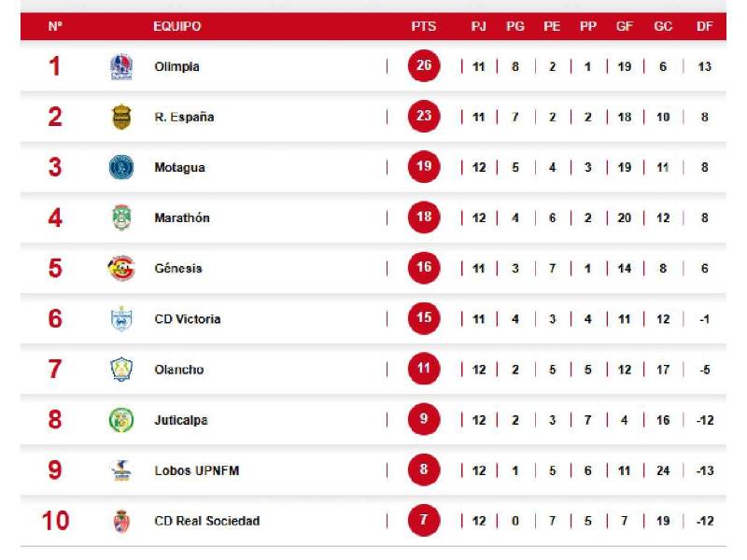Click the R. España team crest
Image resolution: width=747 pixels, height=560 pixels.
coord(121,118)
